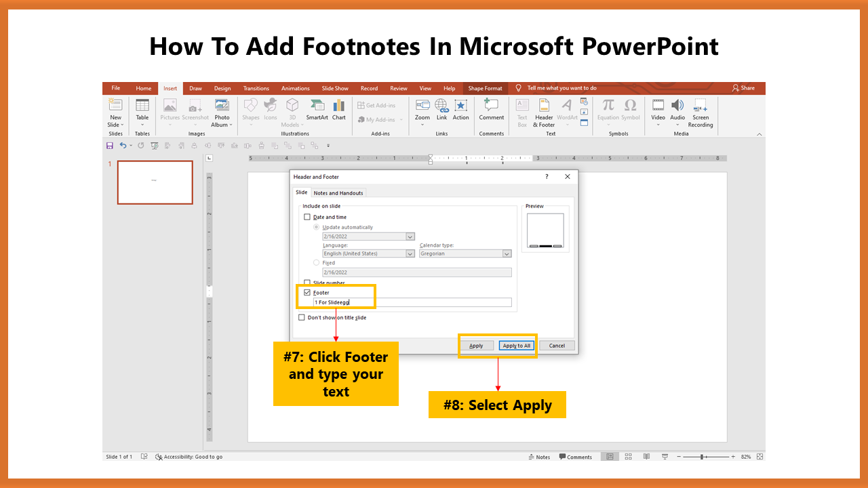Start Slide Show from status bar icon
The height and width of the screenshot is (488, 868).
point(665,457)
